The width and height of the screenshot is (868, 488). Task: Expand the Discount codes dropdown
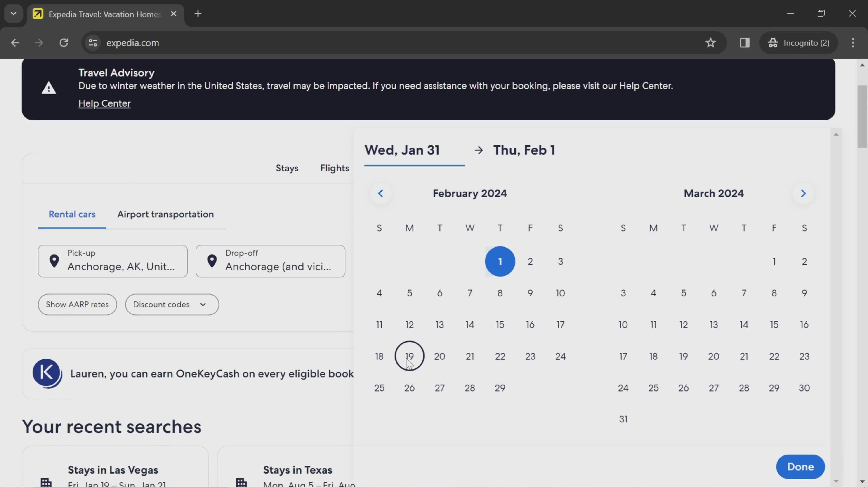(x=172, y=305)
